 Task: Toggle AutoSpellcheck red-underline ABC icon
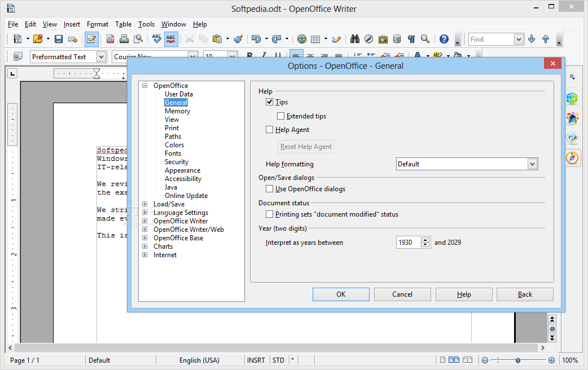pyautogui.click(x=171, y=39)
